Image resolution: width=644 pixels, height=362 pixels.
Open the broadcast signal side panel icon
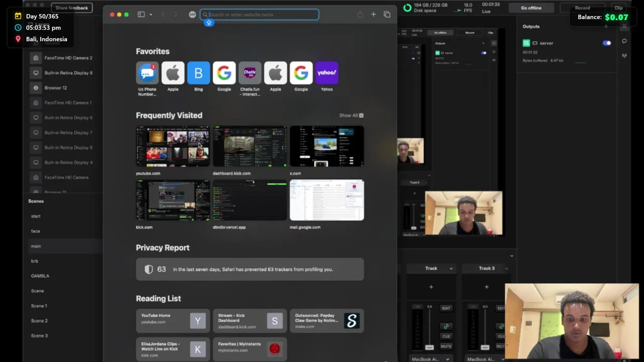pyautogui.click(x=624, y=56)
